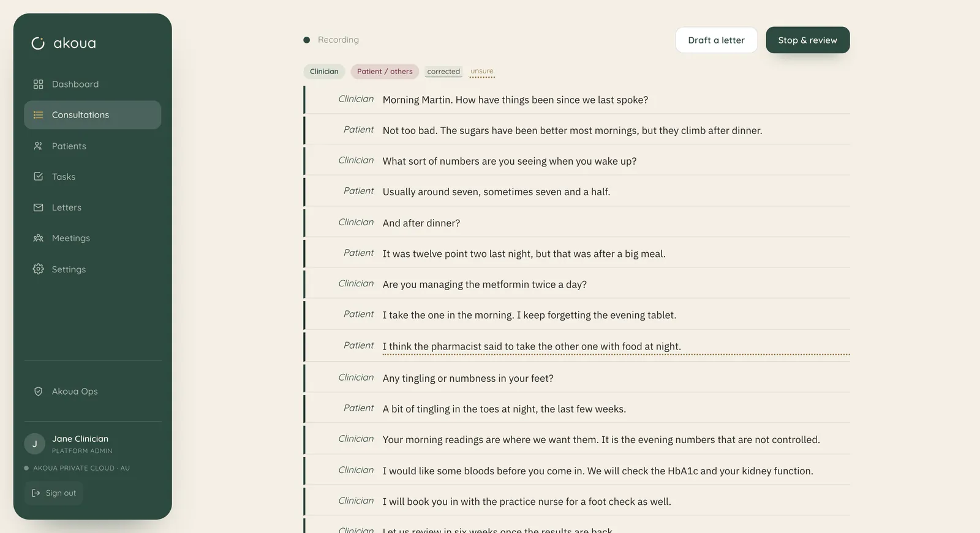Screen dimensions: 980x533
Task: Click the corrected legend tag
Action: pos(443,72)
